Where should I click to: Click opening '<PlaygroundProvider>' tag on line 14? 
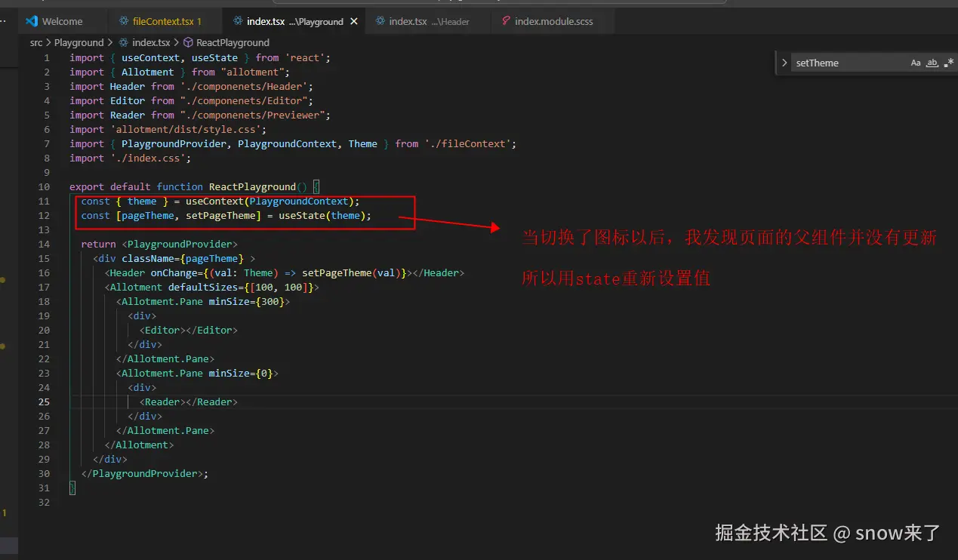pos(180,244)
